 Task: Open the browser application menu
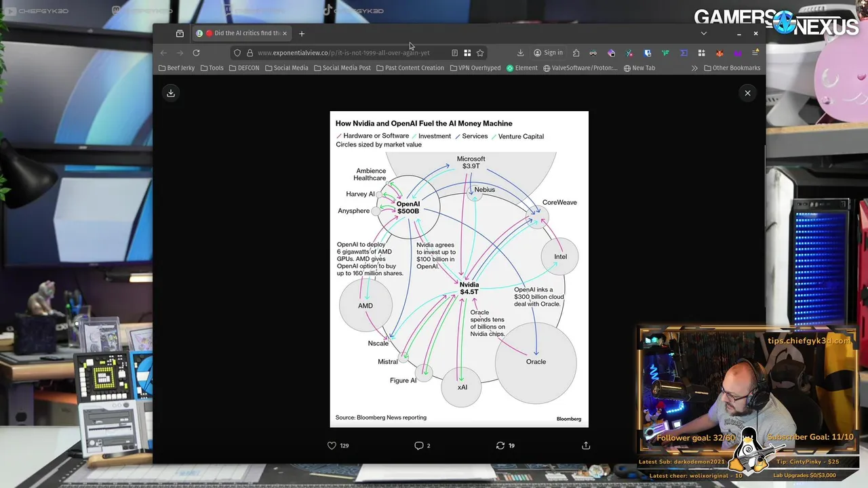click(x=755, y=53)
